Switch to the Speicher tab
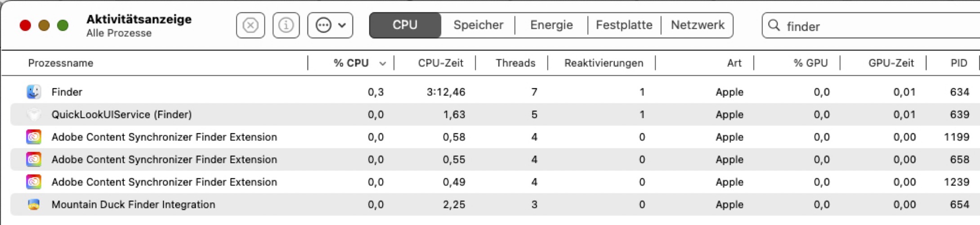 pyautogui.click(x=478, y=25)
